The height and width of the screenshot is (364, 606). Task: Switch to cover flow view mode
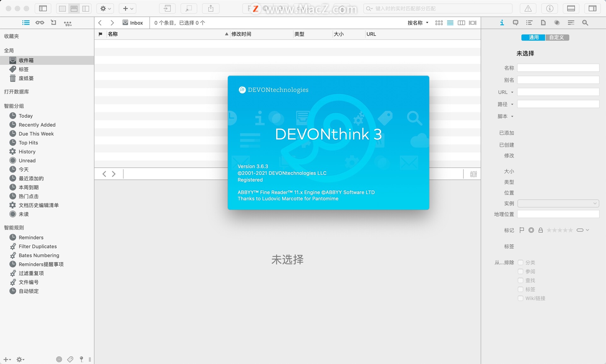pos(472,23)
